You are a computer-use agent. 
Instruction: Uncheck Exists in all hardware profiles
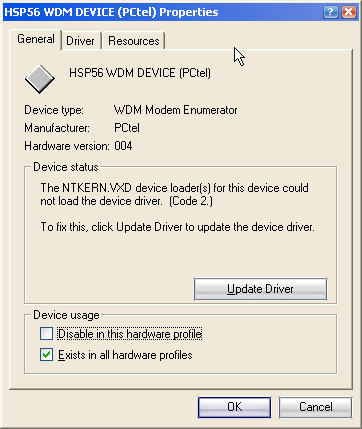(46, 355)
